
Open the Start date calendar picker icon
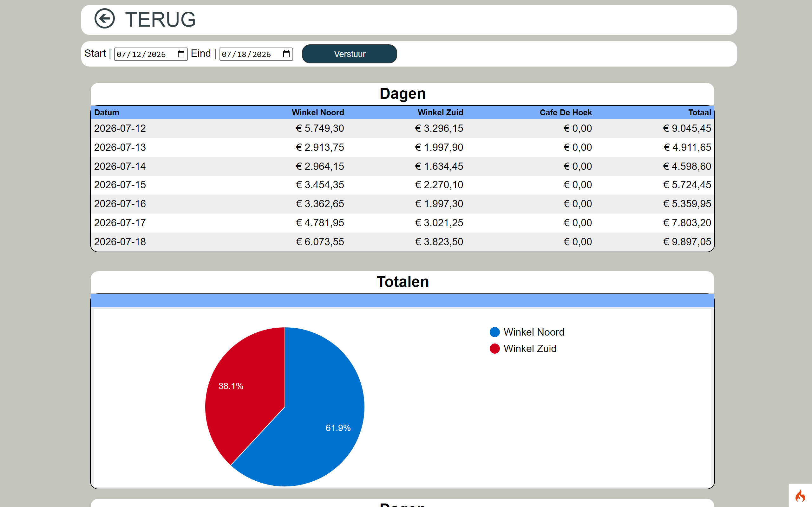(x=181, y=54)
